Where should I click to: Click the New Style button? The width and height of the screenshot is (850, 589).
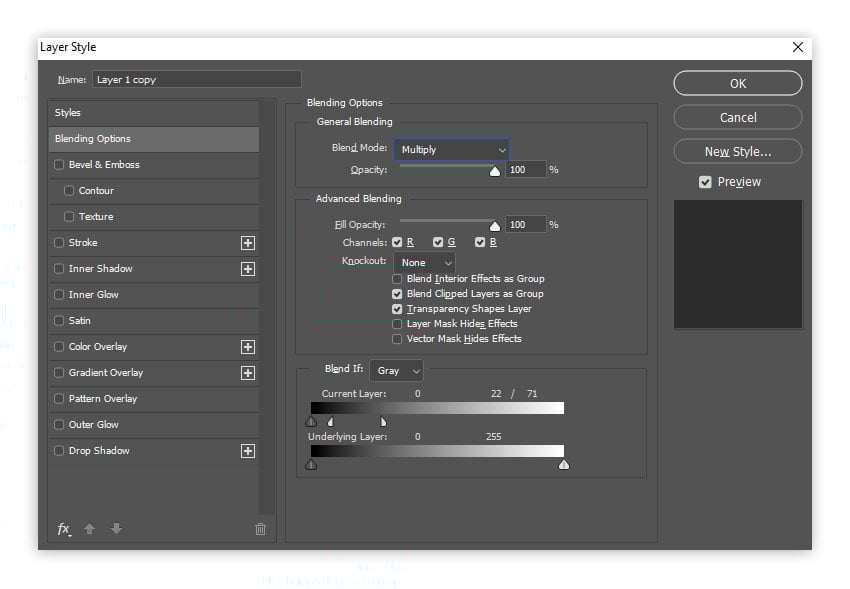737,151
